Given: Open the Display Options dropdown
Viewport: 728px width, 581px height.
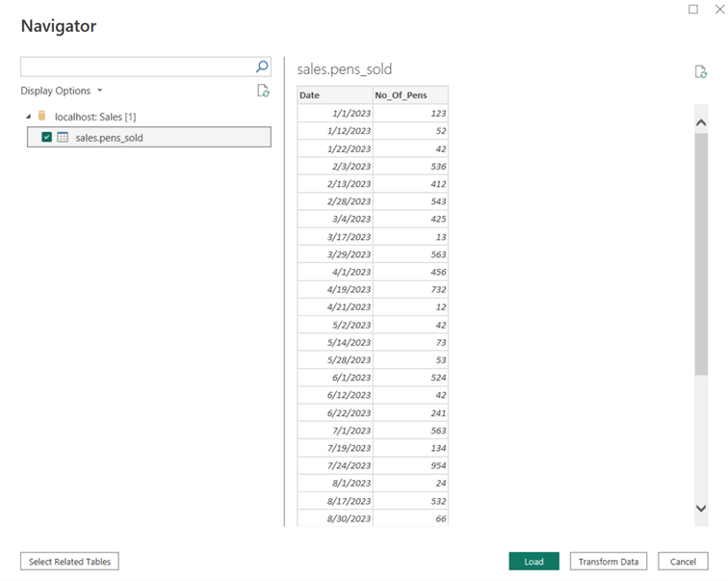Looking at the screenshot, I should 62,91.
